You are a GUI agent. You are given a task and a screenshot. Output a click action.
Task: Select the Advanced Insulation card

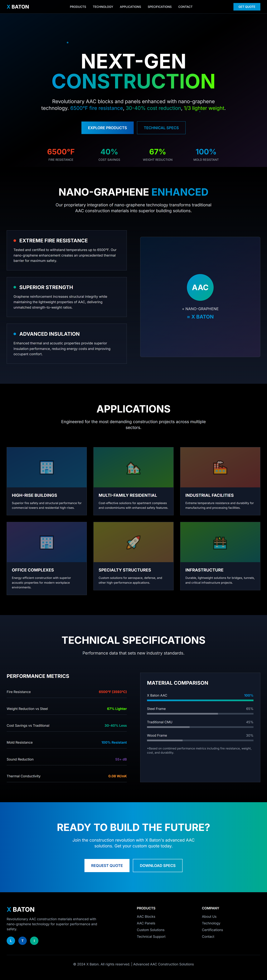67,344
